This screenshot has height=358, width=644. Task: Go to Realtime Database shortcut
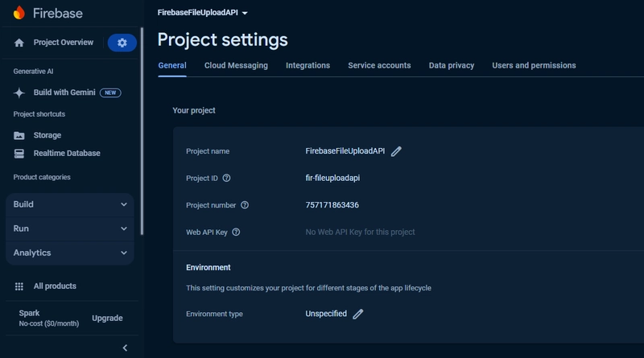[x=67, y=154]
